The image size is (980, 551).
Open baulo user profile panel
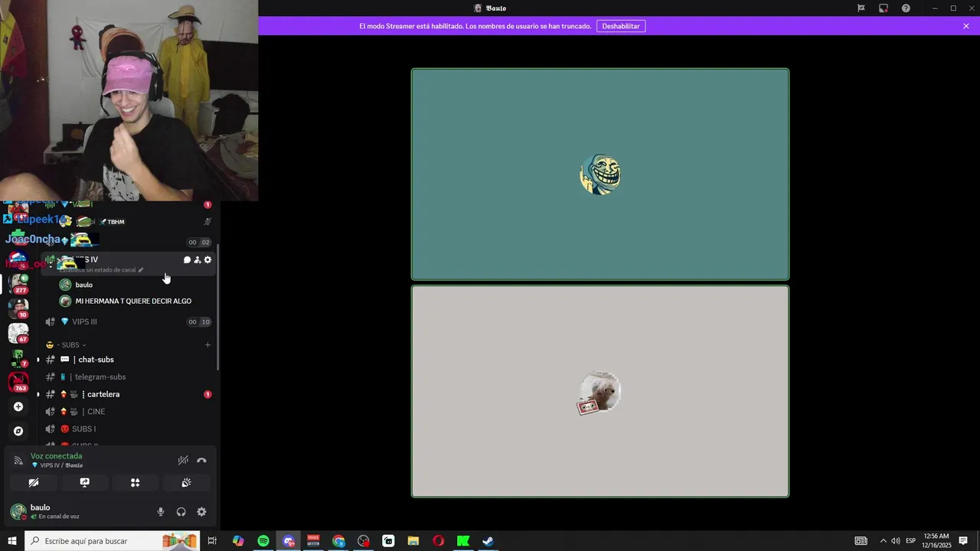pos(54,511)
